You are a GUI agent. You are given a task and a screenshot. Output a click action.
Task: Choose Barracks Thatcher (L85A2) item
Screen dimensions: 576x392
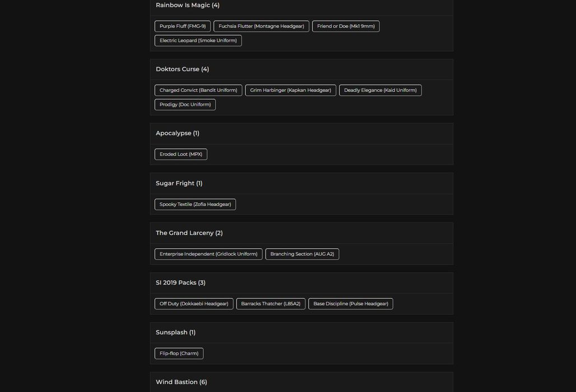[x=271, y=304]
